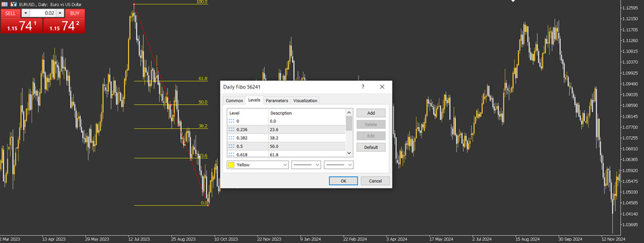The image size is (644, 243).
Task: Go to the Visualization tab
Action: click(x=305, y=100)
